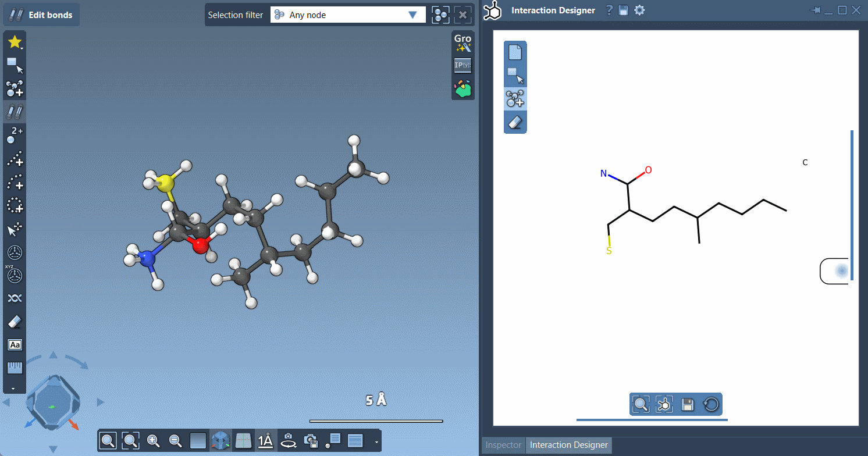Open Interaction Designer help question mark

point(609,10)
